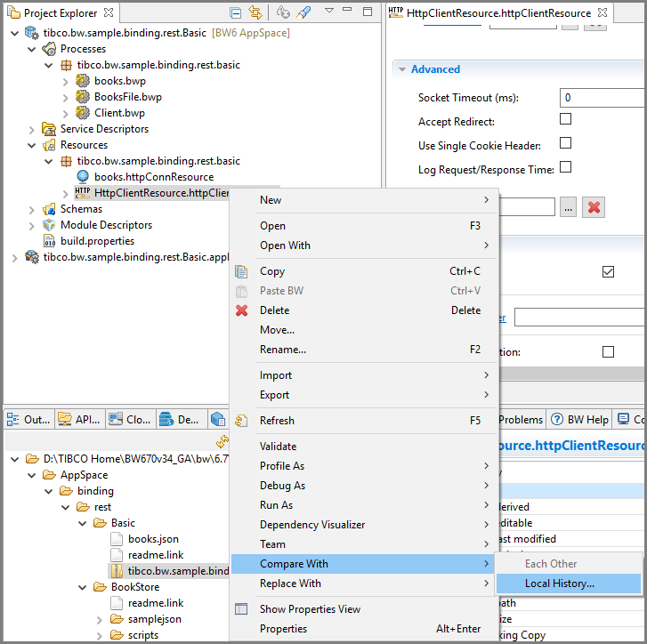Screen dimensions: 647x644
Task: Open the Problems tab
Action: (x=521, y=419)
